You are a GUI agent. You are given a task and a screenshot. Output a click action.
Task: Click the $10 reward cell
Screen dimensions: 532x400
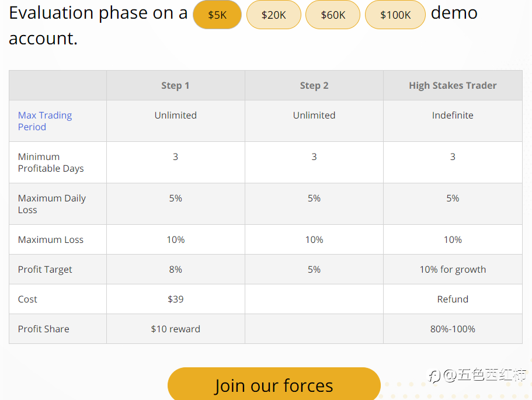(x=175, y=329)
